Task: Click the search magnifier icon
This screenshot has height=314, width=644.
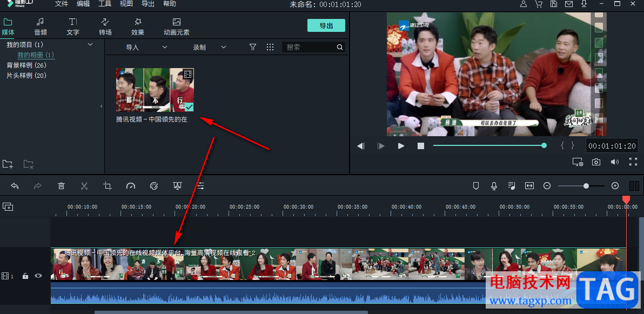Action: pyautogui.click(x=340, y=47)
